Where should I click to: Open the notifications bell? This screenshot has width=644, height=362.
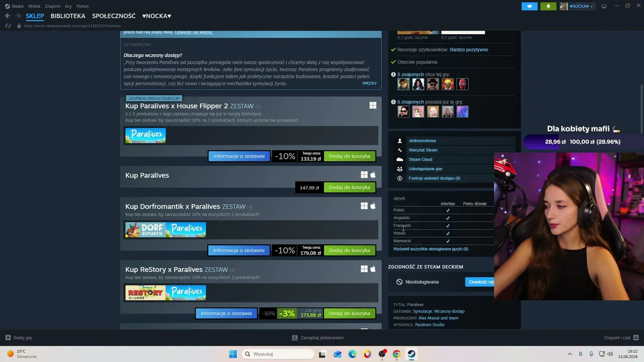coord(548,6)
